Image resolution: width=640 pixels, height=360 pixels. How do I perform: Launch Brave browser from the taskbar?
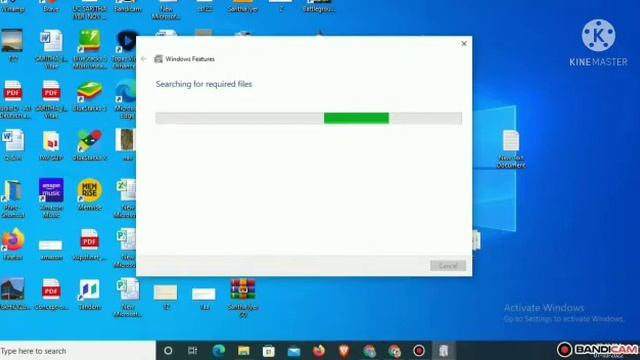(x=344, y=351)
